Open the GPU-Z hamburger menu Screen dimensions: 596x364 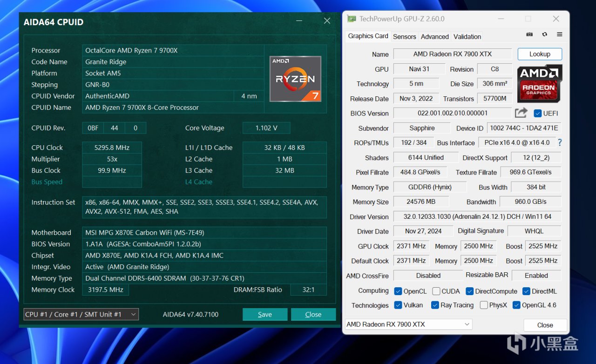(x=560, y=34)
